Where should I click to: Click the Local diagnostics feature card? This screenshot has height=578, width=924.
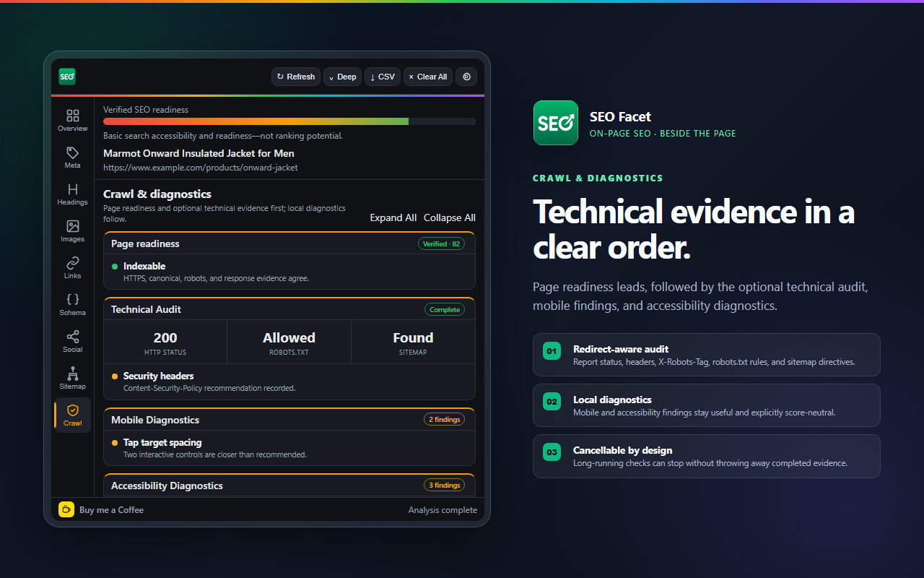(x=707, y=405)
